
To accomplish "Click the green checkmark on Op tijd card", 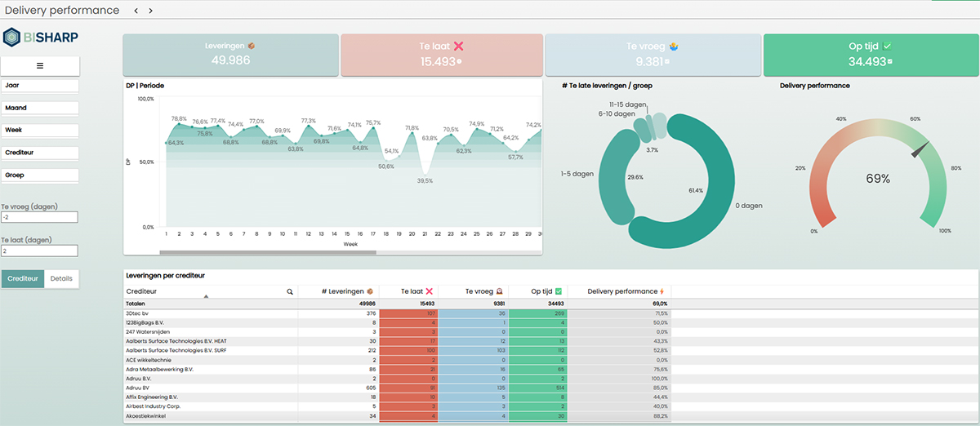I will [887, 47].
